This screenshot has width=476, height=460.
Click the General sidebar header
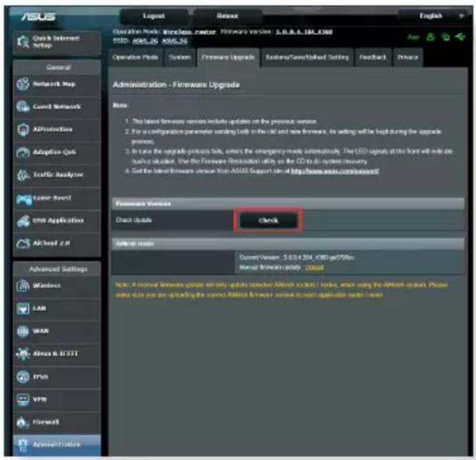(58, 67)
